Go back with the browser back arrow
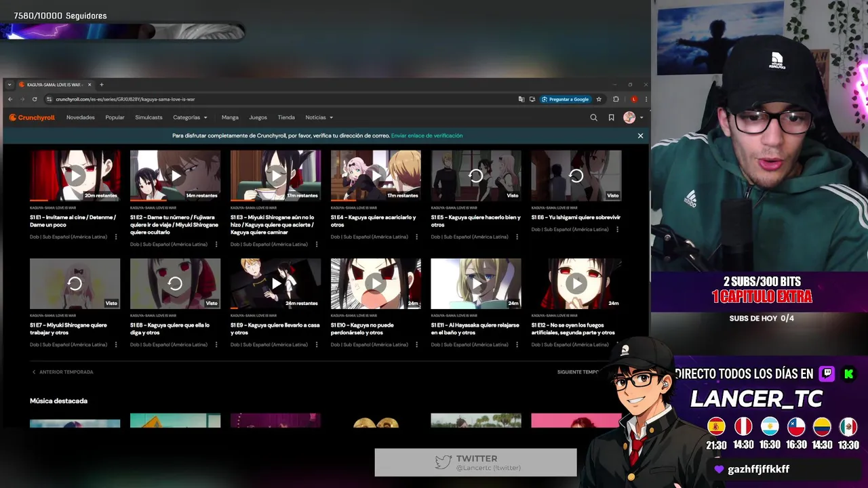Image resolution: width=868 pixels, height=488 pixels. tap(10, 99)
